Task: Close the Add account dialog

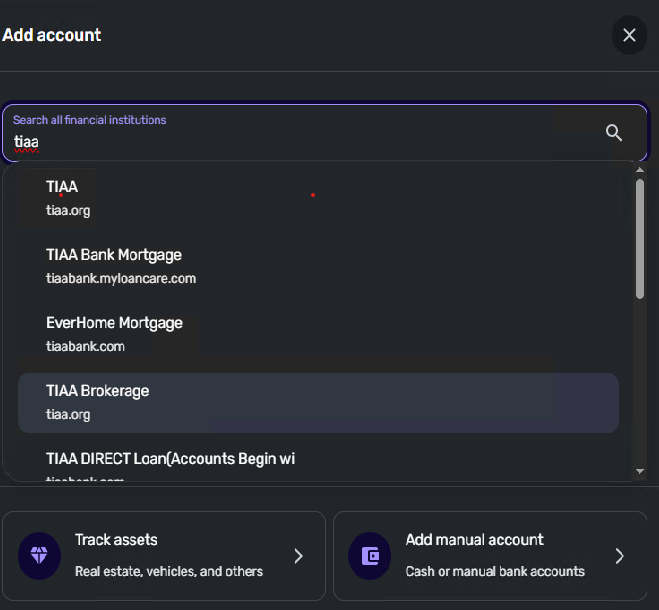Action: tap(629, 36)
